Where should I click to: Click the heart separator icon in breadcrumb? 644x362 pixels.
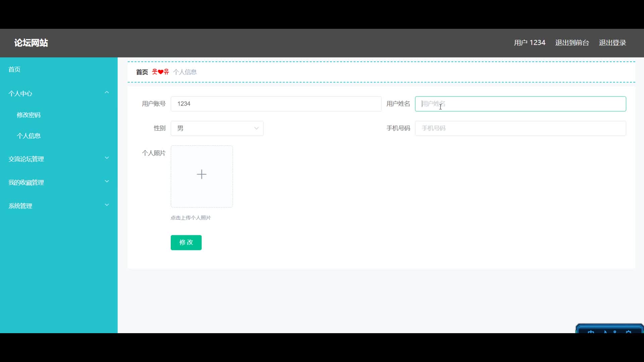tap(161, 72)
